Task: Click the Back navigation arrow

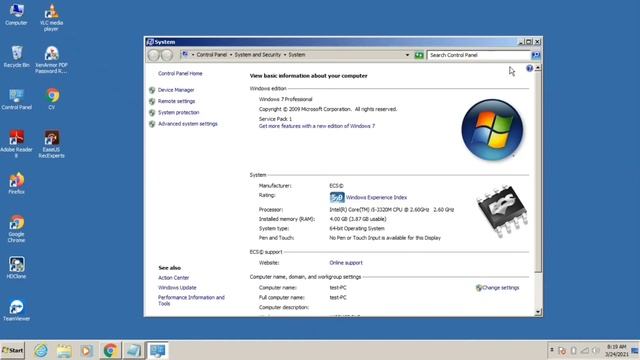Action: [x=154, y=55]
